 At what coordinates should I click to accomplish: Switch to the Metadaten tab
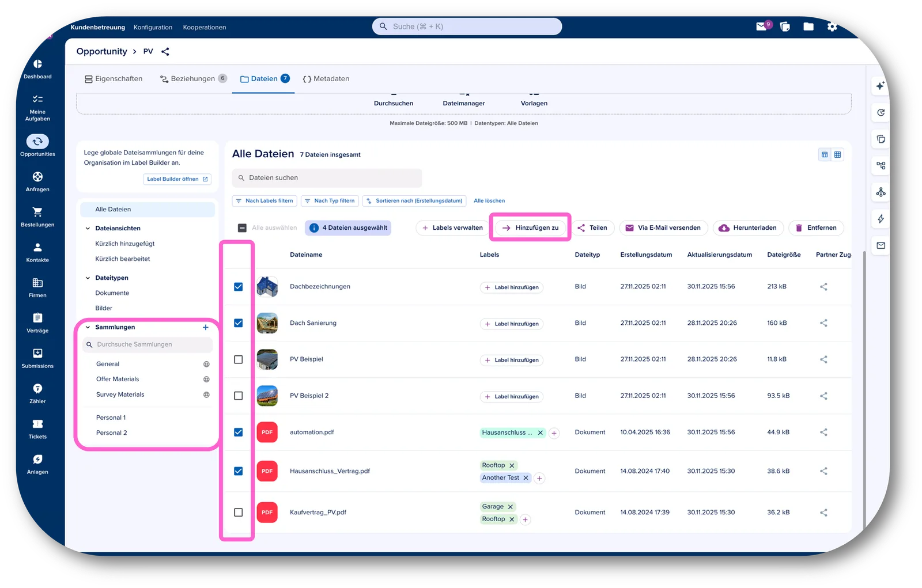tap(326, 79)
